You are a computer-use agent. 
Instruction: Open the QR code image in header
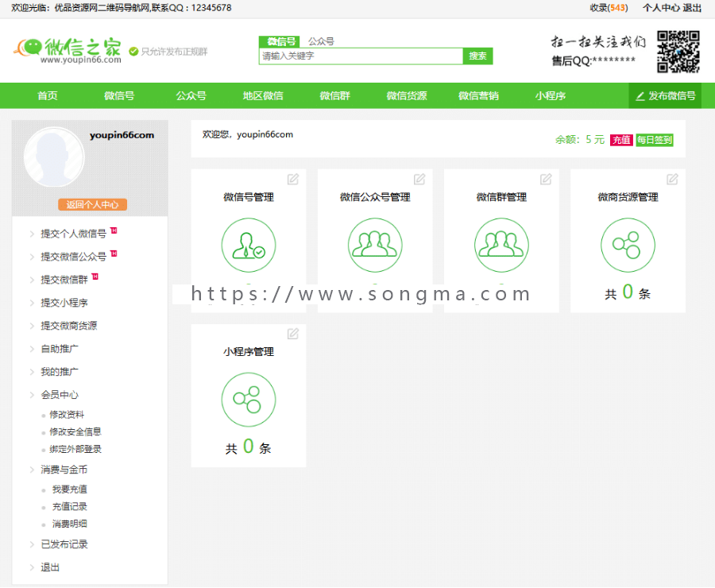tap(678, 52)
